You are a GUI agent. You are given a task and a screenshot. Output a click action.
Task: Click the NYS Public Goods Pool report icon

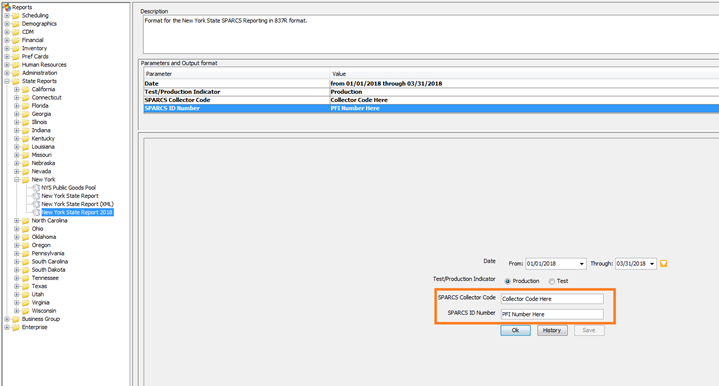[36, 188]
